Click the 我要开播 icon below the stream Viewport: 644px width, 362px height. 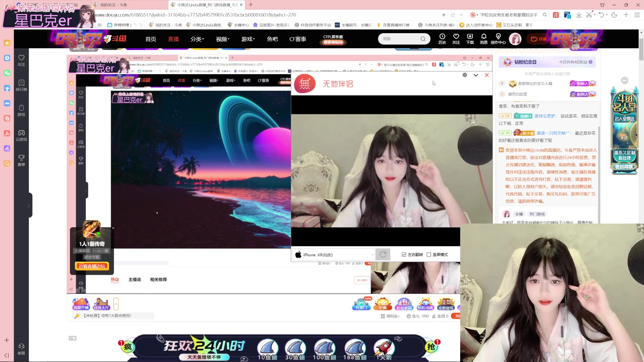pos(81,304)
